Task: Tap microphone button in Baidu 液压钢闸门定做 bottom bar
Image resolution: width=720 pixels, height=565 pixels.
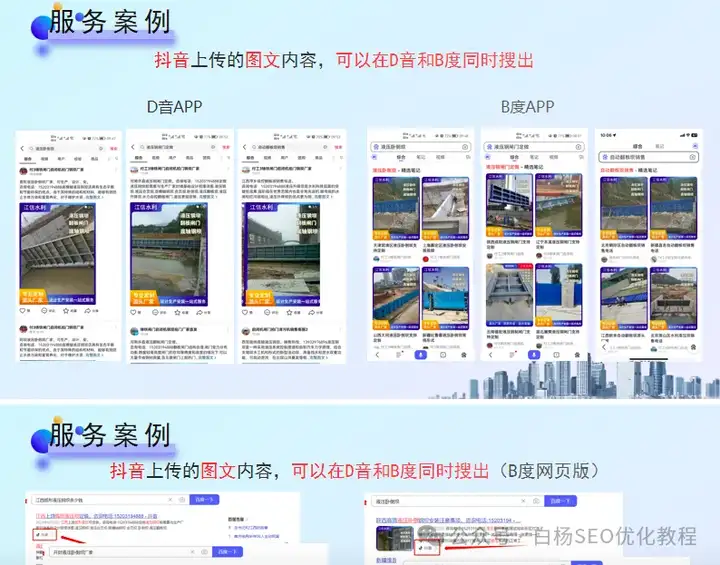Action: coord(534,355)
